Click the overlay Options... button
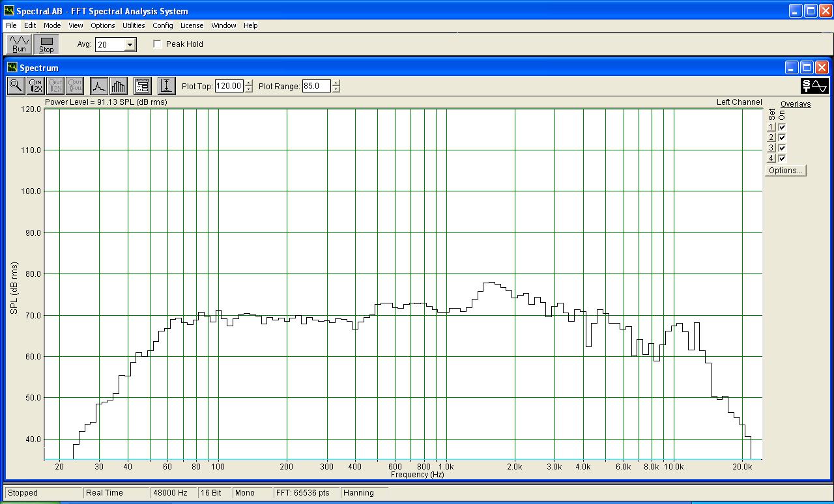Viewport: 834px width, 504px height. tap(785, 171)
